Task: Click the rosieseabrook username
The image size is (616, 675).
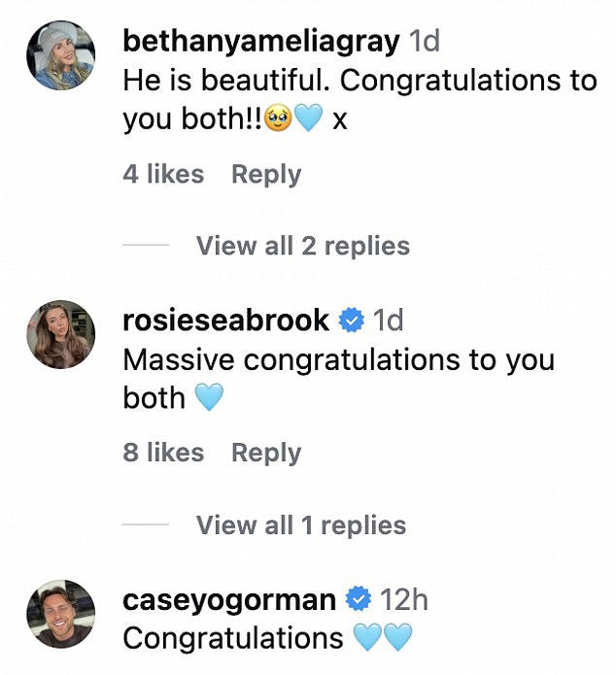Action: tap(226, 320)
